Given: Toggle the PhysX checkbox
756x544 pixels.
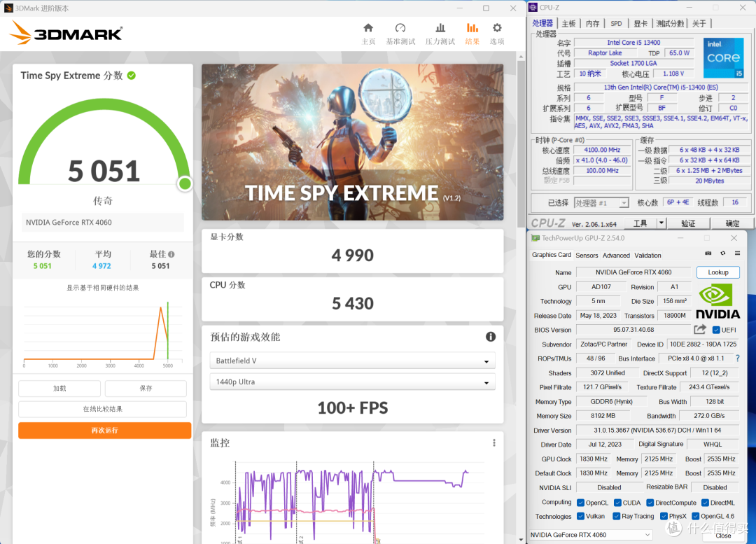Looking at the screenshot, I should 664,516.
